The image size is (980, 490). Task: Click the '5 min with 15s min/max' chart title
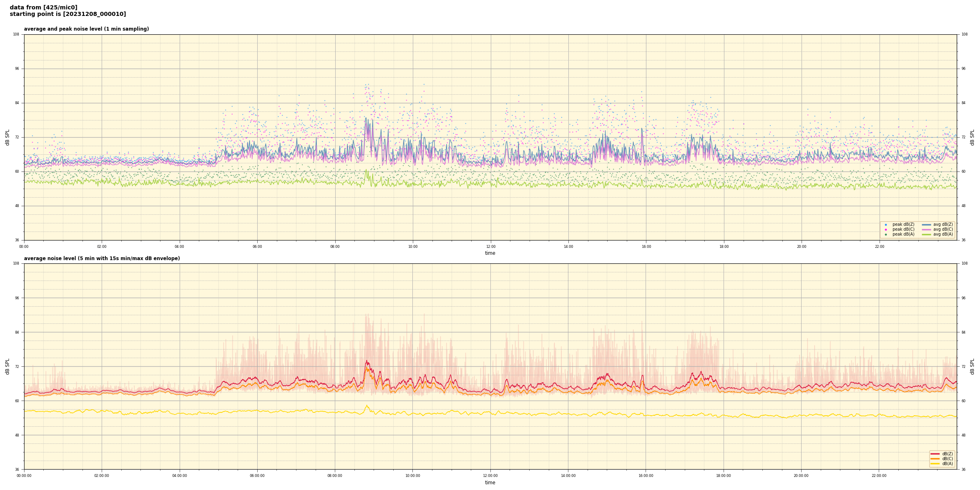click(x=102, y=258)
